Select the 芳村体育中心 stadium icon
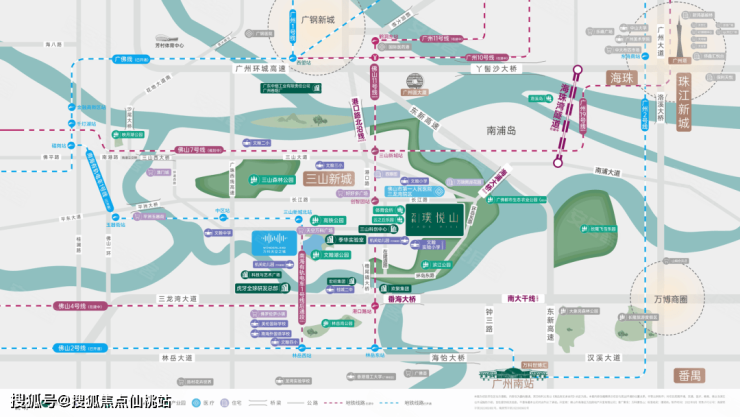740x417 pixels. point(165,38)
